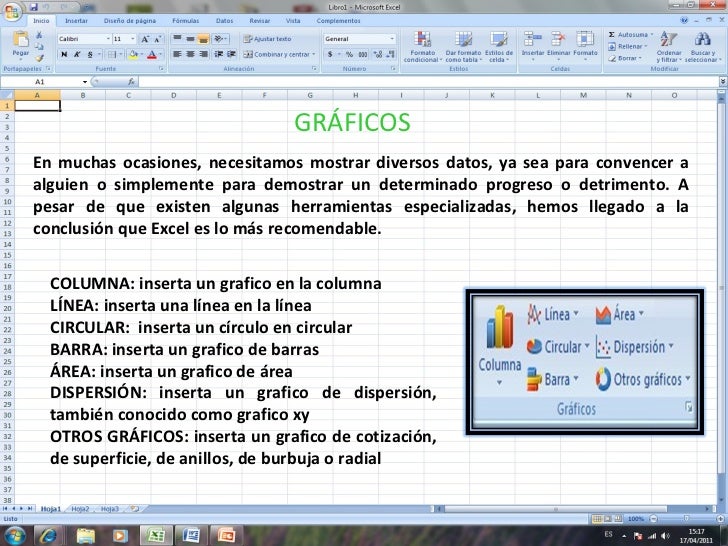This screenshot has height=546, width=728.
Task: Increase font size with large A
Action: (x=145, y=39)
